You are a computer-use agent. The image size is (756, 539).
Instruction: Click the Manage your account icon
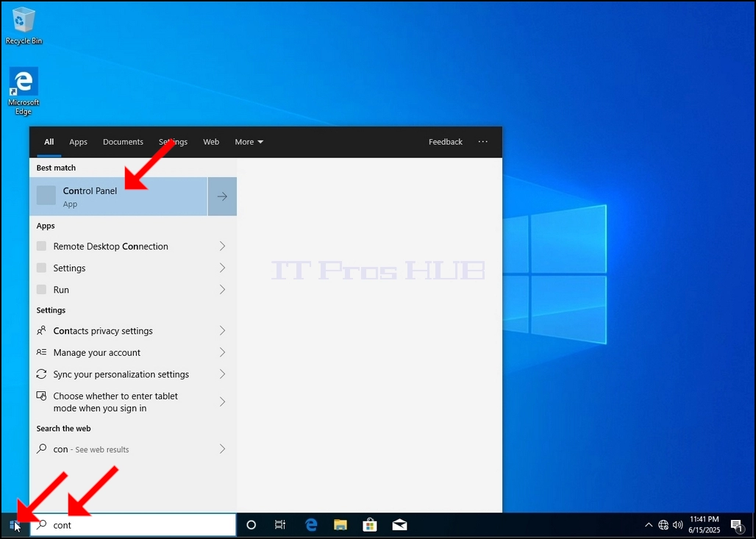coord(41,352)
